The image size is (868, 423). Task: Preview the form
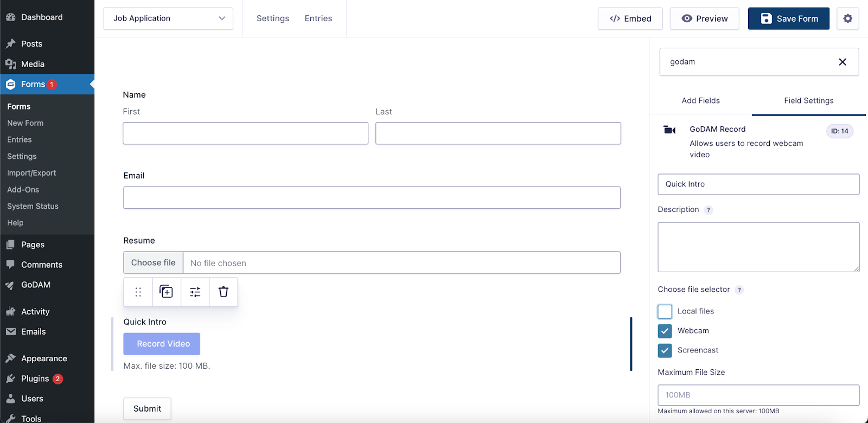(x=704, y=18)
